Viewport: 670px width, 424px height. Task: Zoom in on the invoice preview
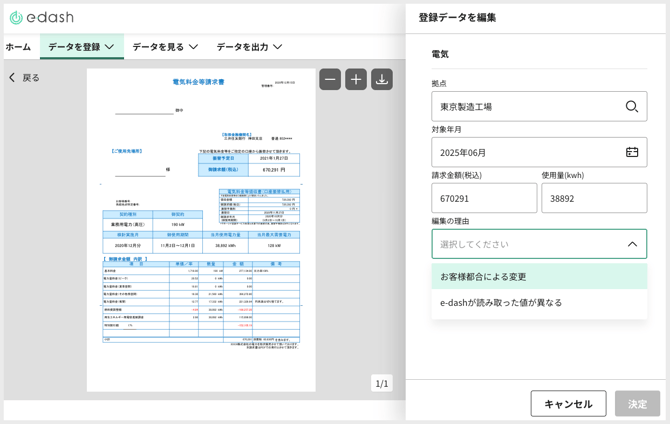(x=356, y=80)
